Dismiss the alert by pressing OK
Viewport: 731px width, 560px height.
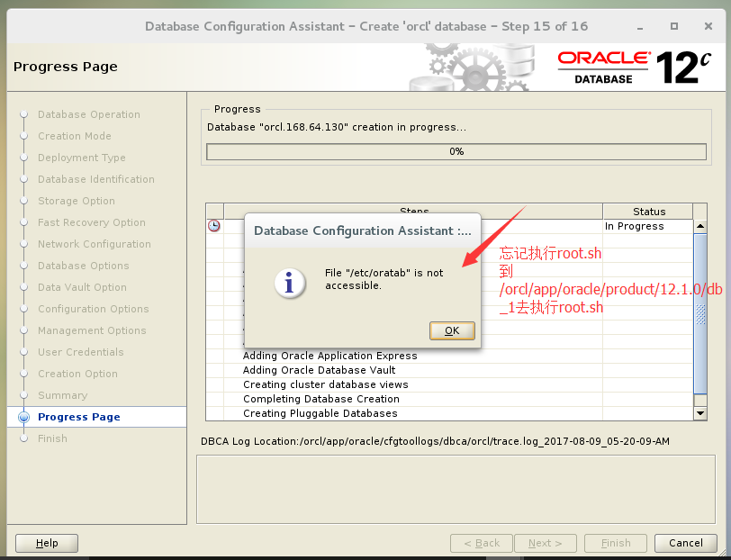tap(452, 330)
